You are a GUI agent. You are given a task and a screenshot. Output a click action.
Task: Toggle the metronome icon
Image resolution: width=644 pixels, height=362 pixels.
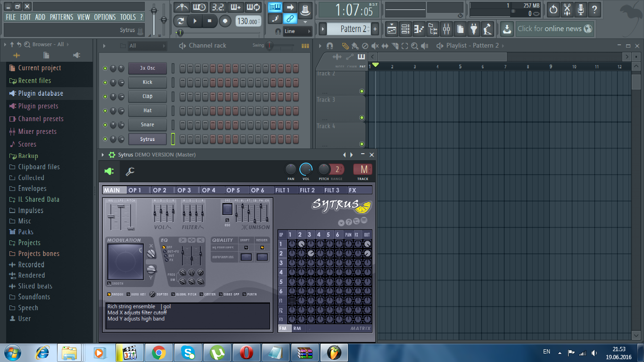click(182, 7)
